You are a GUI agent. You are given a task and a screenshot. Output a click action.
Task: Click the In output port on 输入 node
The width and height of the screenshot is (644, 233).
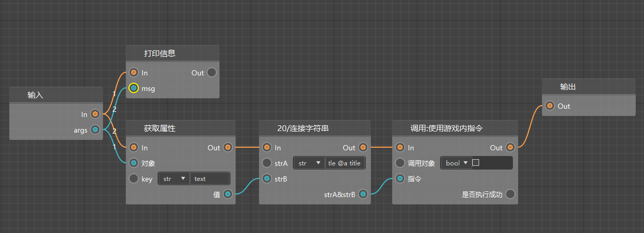95,114
